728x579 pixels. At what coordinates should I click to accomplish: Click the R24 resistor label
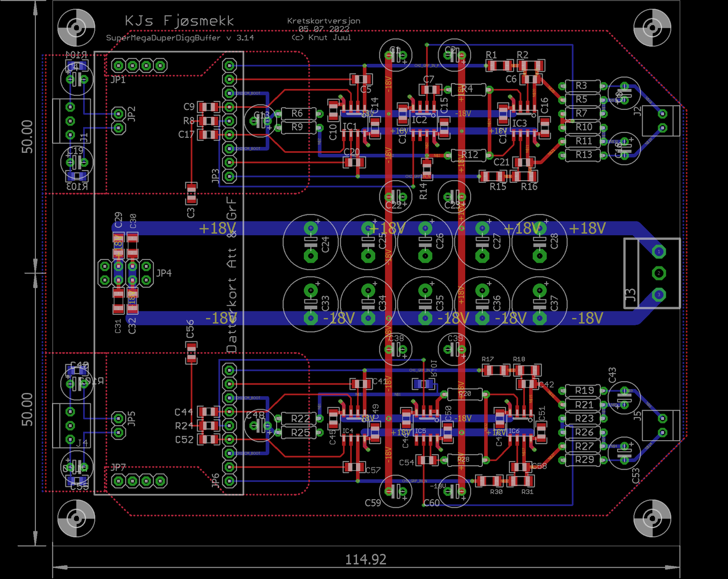[184, 426]
